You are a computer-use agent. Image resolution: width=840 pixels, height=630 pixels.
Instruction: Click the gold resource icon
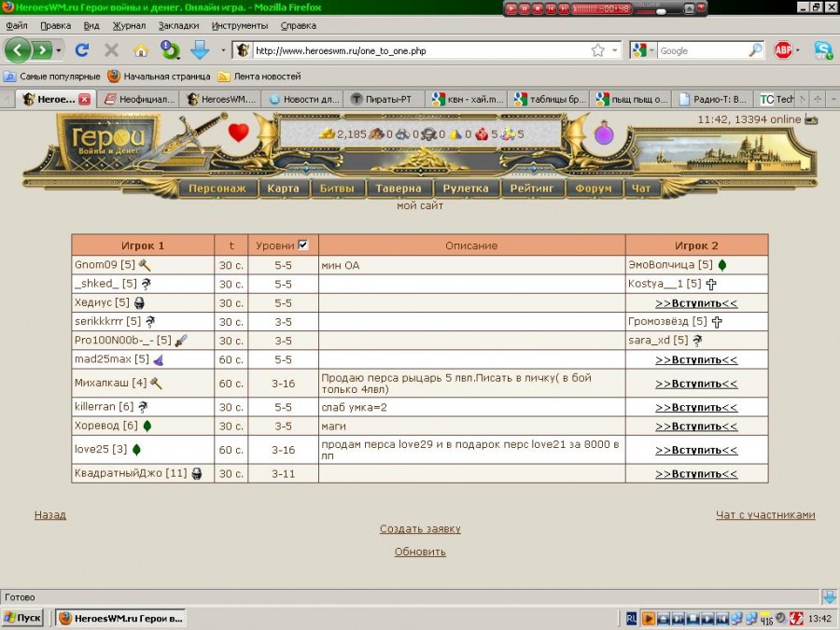pos(327,133)
